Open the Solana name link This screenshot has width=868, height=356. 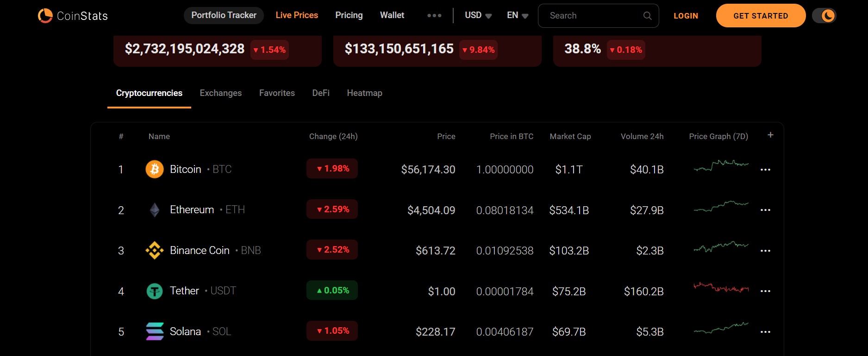pos(185,331)
